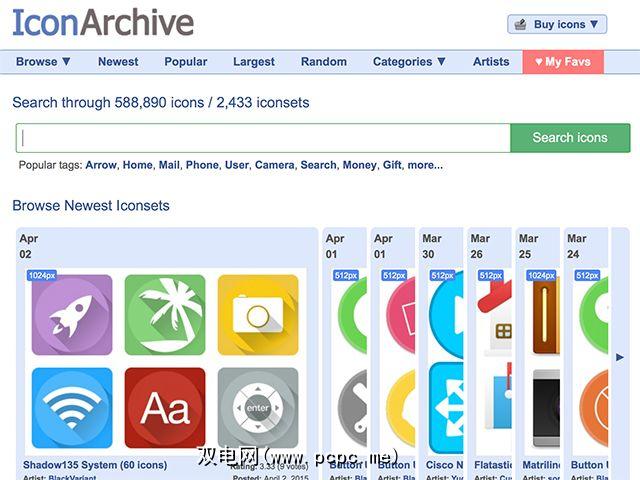Open the Cisco iconset title link
Screen dimensions: 640x480
444,465
